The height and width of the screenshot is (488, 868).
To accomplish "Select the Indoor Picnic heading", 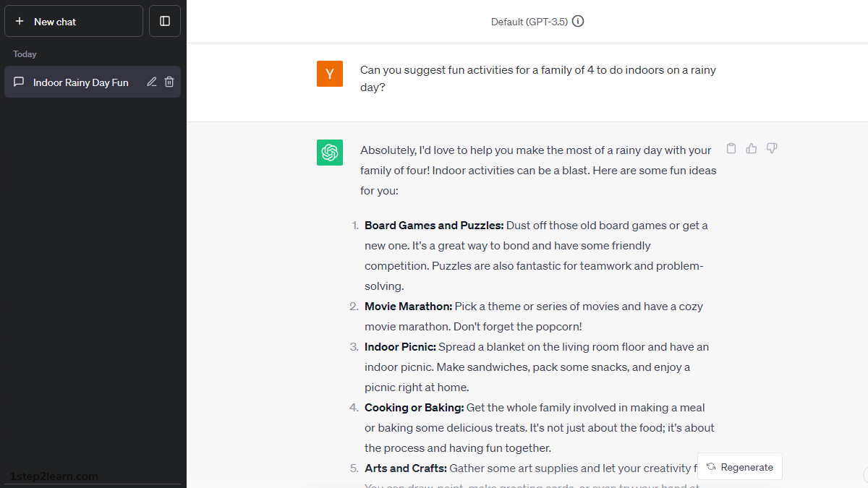I will coord(400,347).
